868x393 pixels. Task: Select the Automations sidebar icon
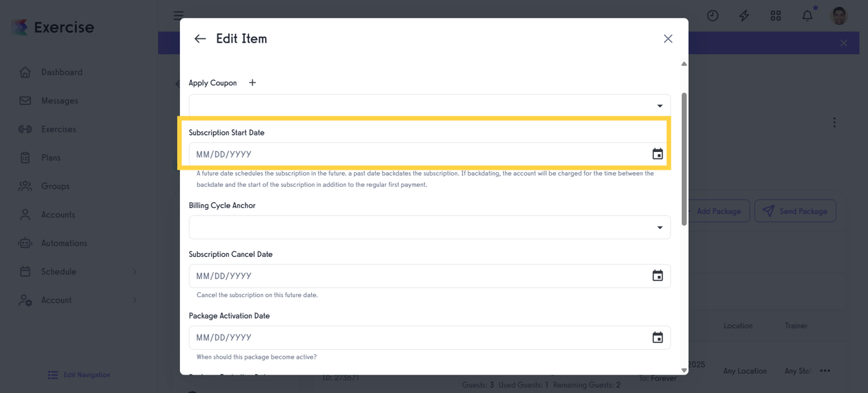tap(25, 243)
